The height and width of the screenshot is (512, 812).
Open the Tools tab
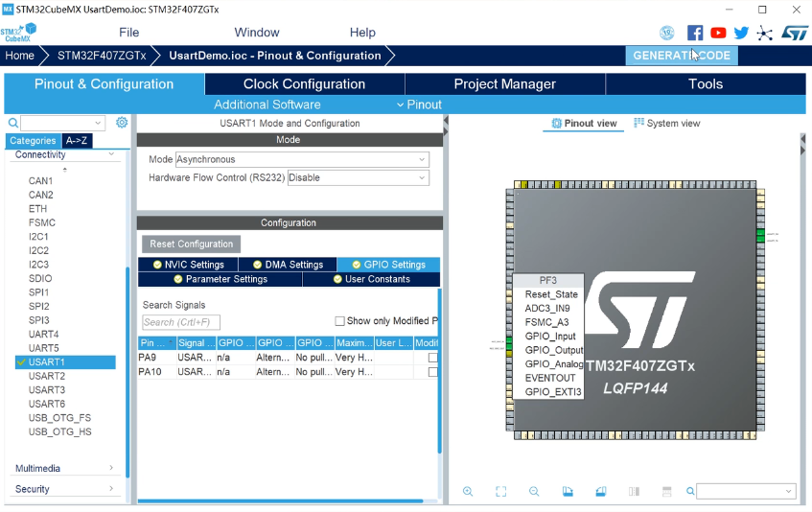pos(706,83)
